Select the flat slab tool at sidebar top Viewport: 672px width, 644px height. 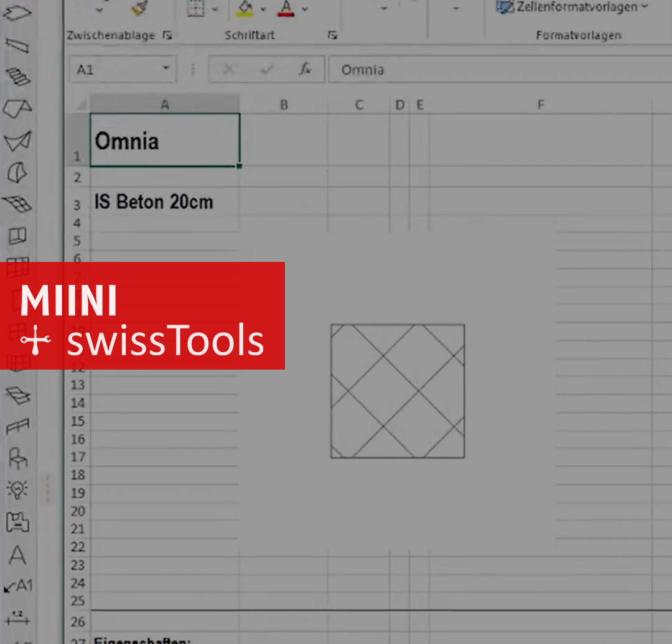click(x=17, y=13)
